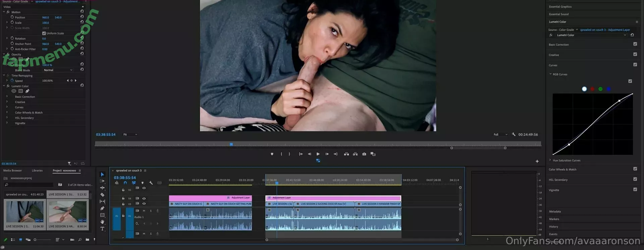Select the Hand tool

click(x=102, y=222)
